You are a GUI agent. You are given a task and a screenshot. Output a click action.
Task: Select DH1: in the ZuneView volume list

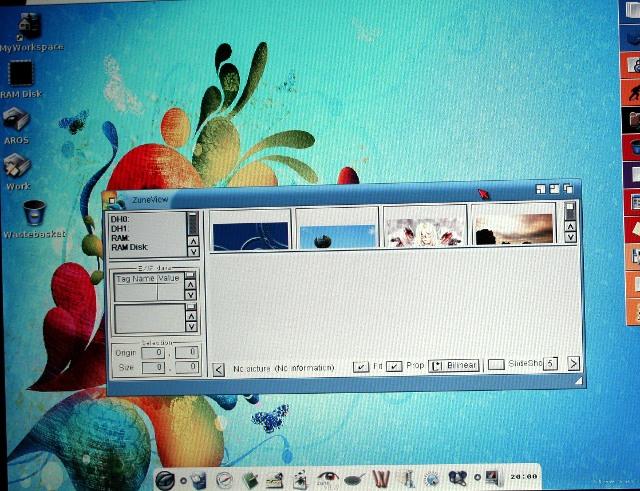(x=120, y=229)
